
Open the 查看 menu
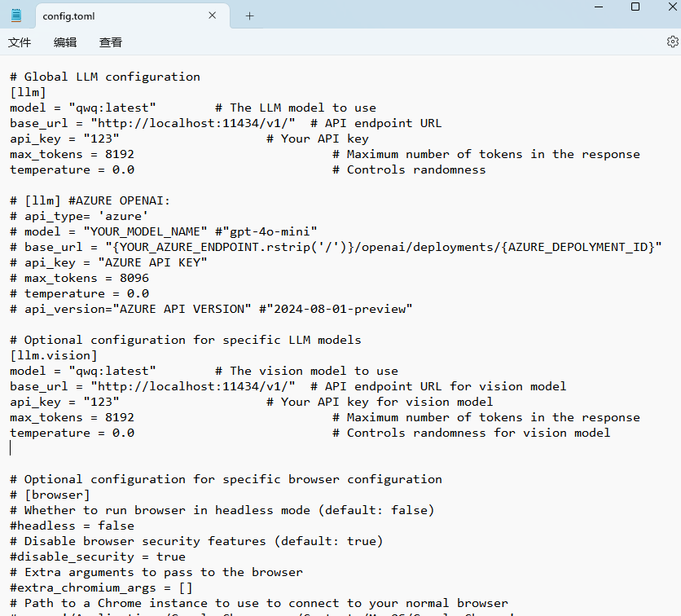click(111, 42)
